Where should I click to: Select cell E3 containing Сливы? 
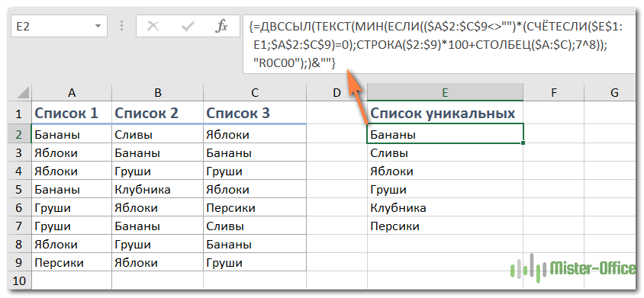(x=445, y=153)
